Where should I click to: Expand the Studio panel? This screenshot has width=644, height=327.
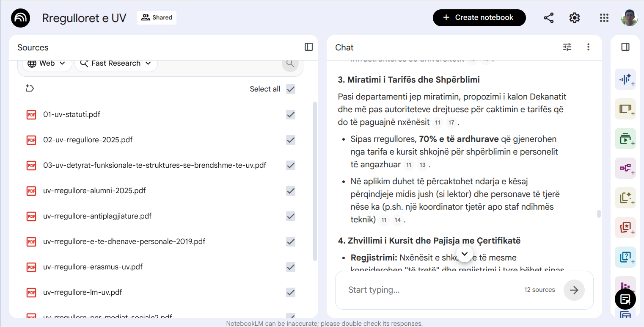coord(625,47)
